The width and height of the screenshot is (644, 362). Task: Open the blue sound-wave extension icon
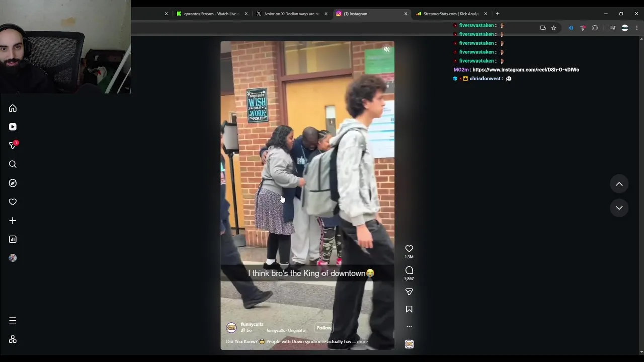(570, 28)
